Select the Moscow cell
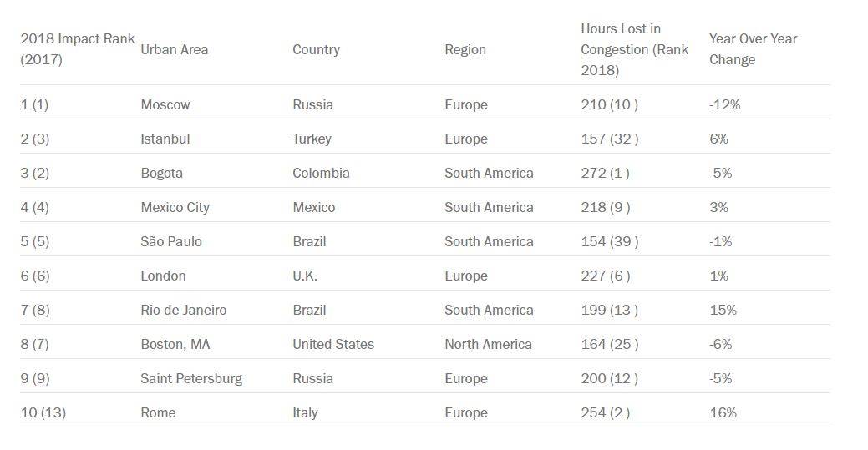Screen dimensions: 868x450 point(165,104)
